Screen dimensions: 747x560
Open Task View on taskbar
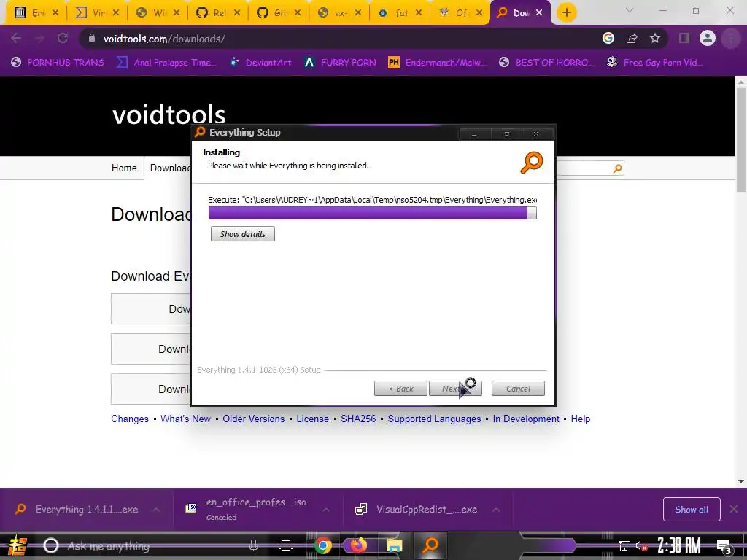tap(286, 545)
